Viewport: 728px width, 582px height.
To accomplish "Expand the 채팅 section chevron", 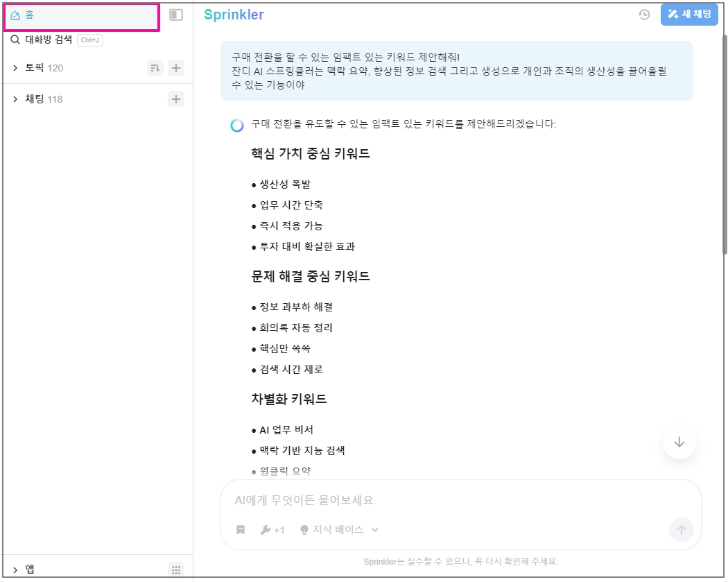I will click(15, 99).
